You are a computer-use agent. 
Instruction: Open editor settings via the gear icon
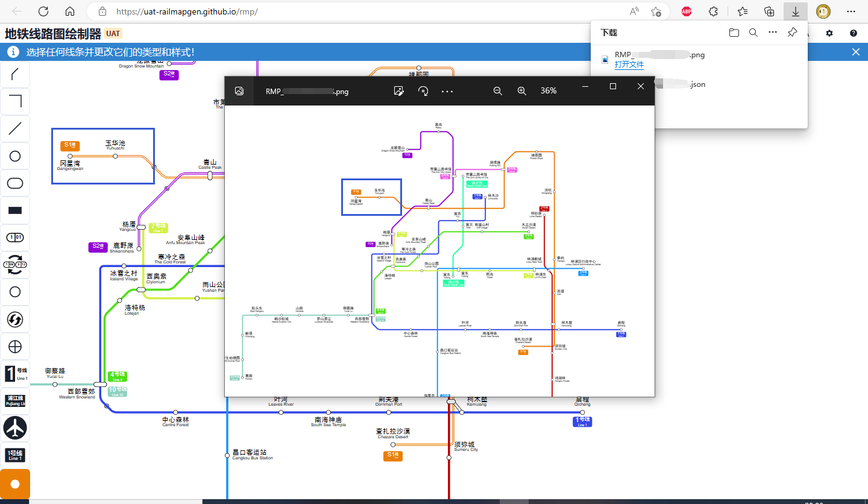pyautogui.click(x=829, y=33)
